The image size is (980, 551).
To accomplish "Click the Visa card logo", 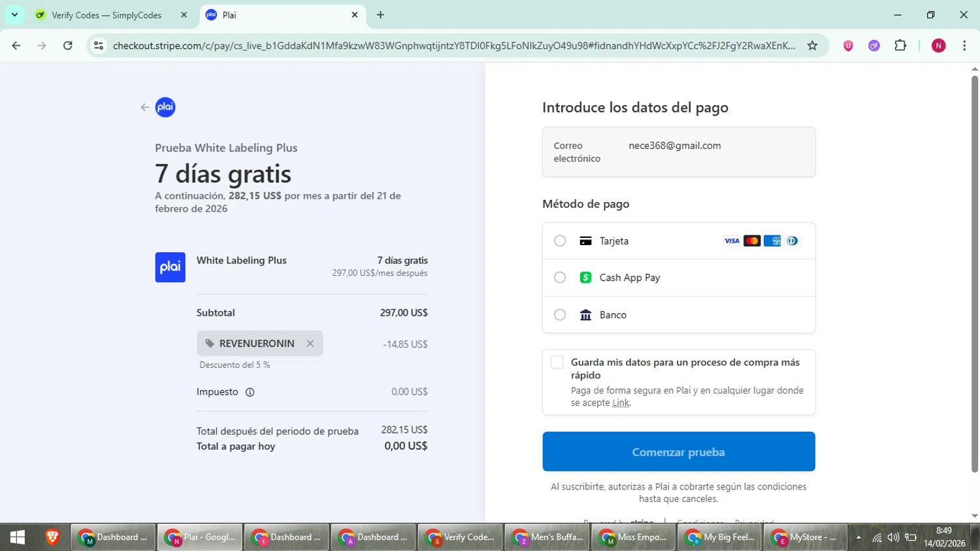I will click(x=732, y=241).
